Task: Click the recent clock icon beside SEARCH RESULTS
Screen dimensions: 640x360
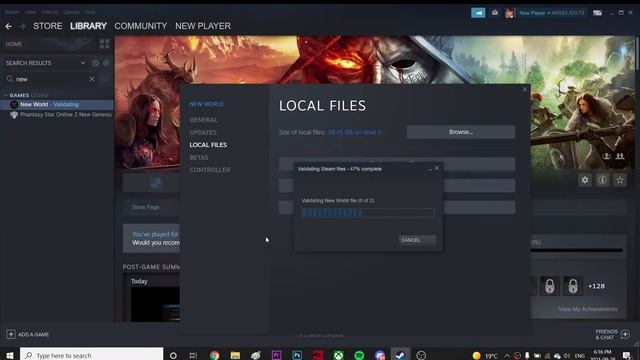Action: [95, 63]
